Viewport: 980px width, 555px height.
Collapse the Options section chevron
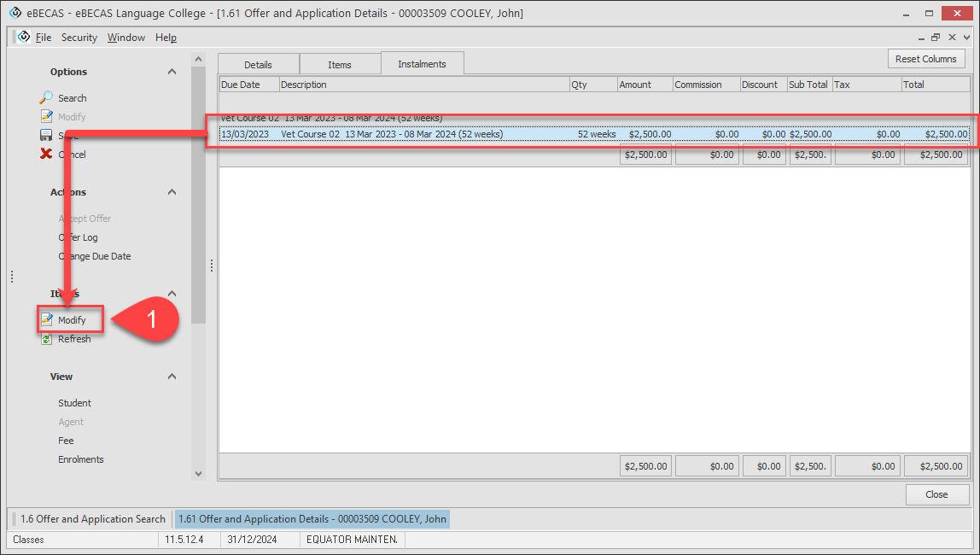pos(172,72)
